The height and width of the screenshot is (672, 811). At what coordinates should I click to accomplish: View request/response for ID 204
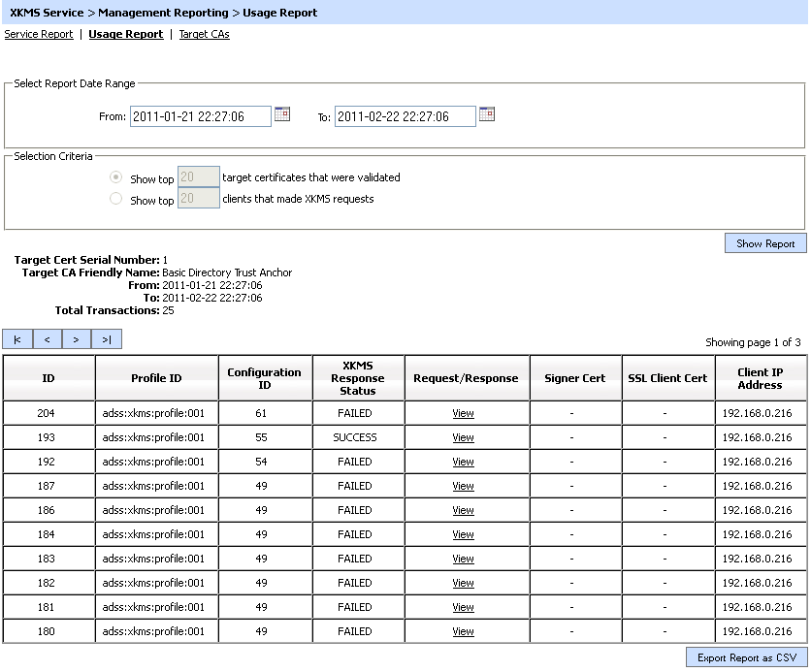click(463, 413)
